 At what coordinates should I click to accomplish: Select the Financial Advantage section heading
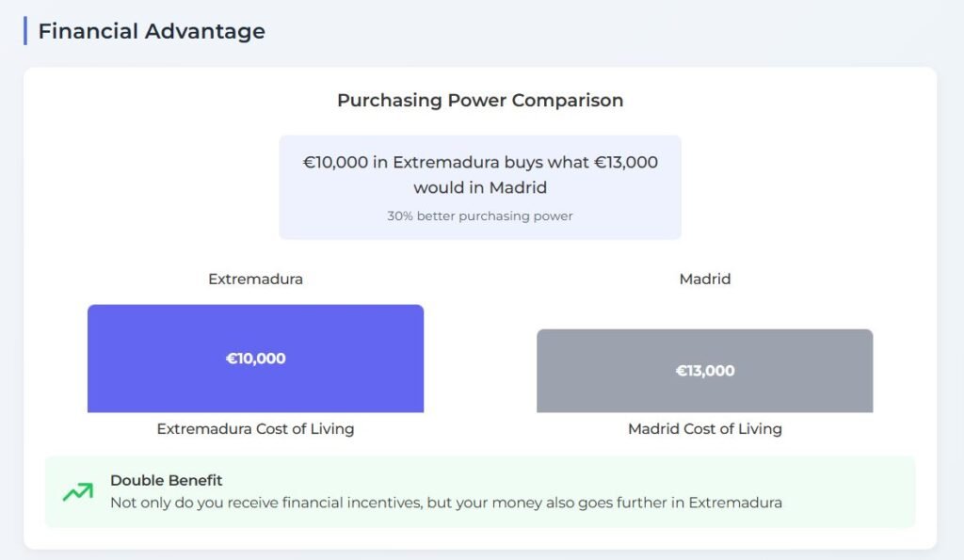click(152, 31)
